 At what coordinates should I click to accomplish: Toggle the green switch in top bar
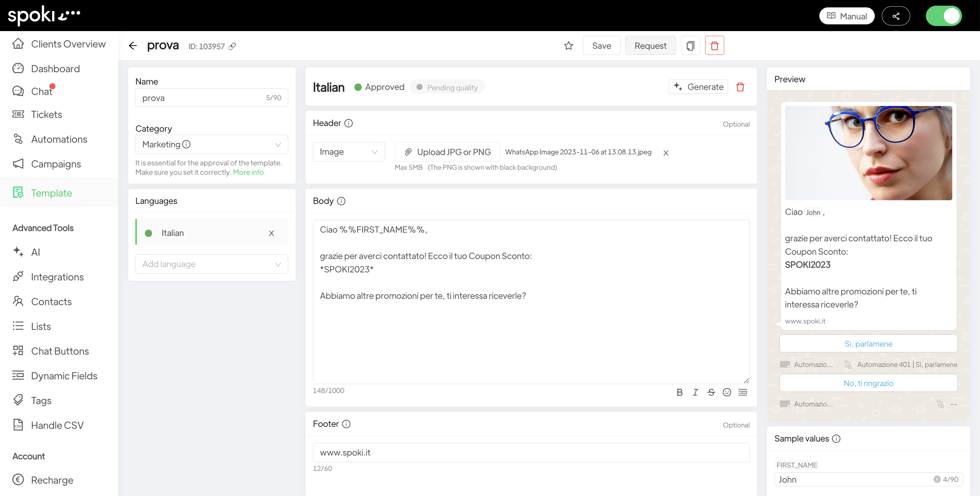pos(944,16)
